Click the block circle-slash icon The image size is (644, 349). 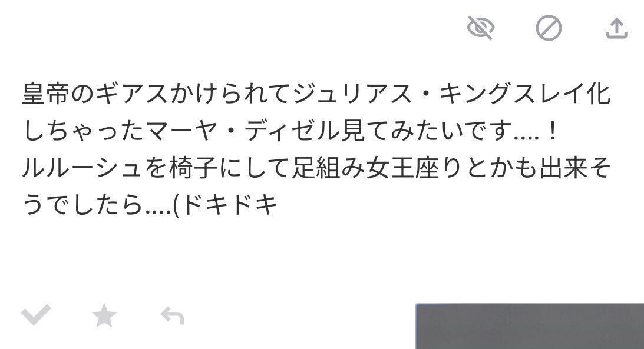(x=549, y=28)
